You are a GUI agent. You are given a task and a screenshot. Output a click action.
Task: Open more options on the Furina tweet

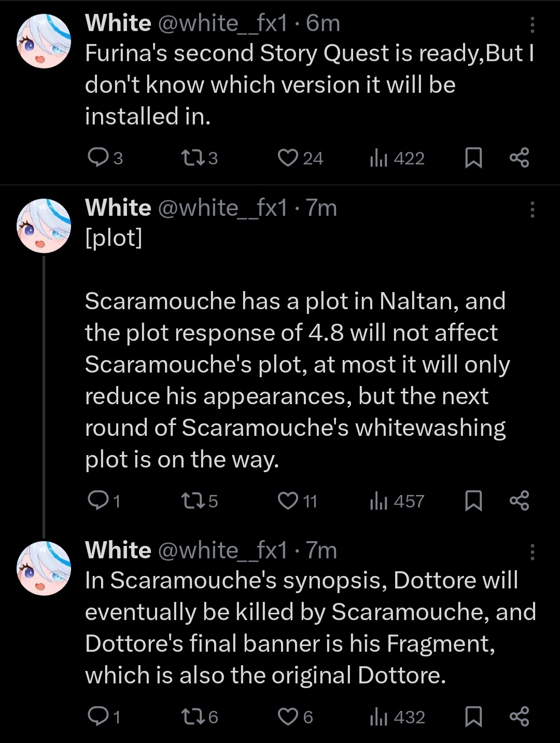point(532,24)
